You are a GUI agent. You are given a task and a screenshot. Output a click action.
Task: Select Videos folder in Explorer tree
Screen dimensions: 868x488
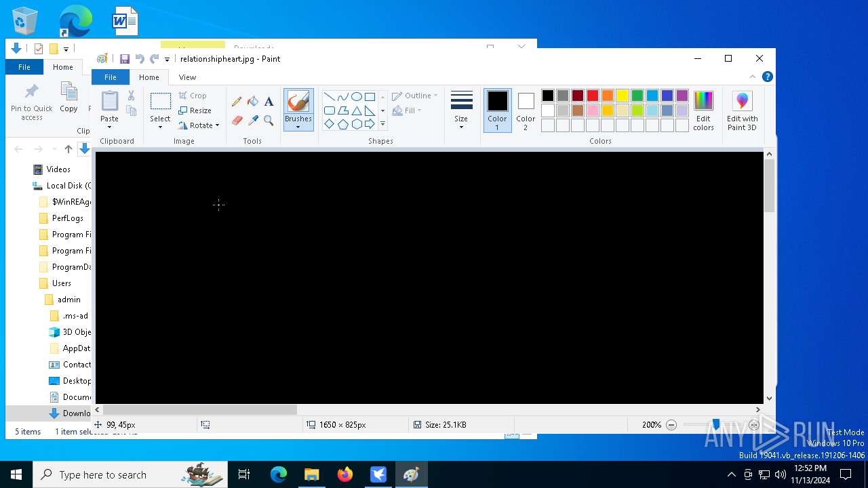pyautogui.click(x=58, y=169)
